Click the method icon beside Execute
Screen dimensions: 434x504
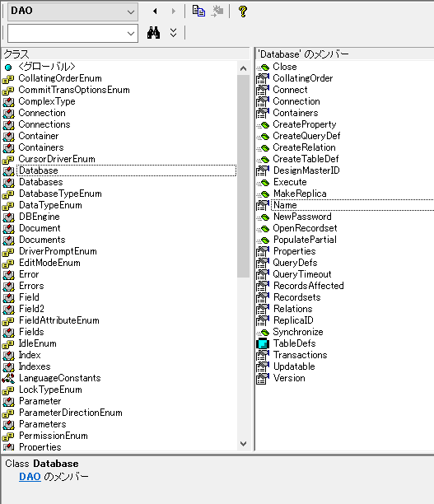click(263, 182)
